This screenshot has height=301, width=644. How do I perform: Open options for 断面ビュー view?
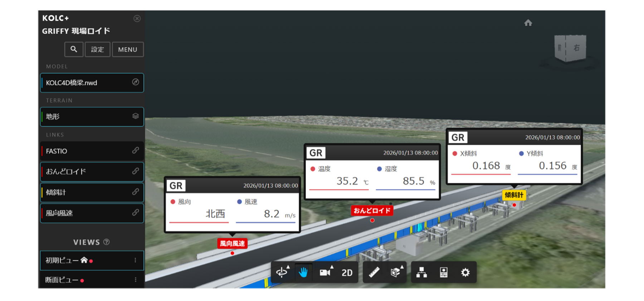click(135, 280)
